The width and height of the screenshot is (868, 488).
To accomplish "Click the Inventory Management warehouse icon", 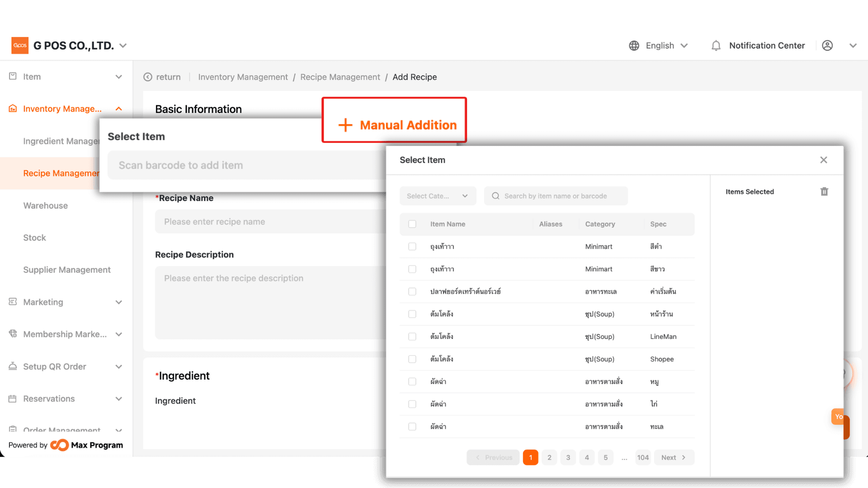I will coord(13,108).
